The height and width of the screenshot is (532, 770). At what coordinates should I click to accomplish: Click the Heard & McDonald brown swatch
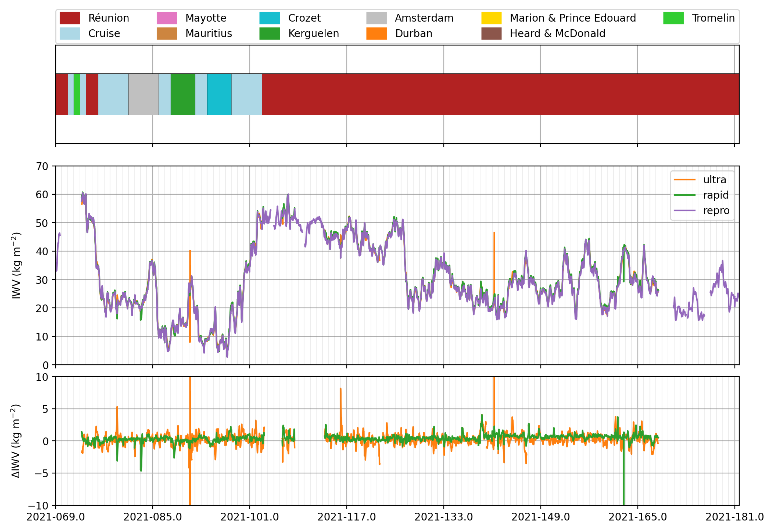point(491,33)
